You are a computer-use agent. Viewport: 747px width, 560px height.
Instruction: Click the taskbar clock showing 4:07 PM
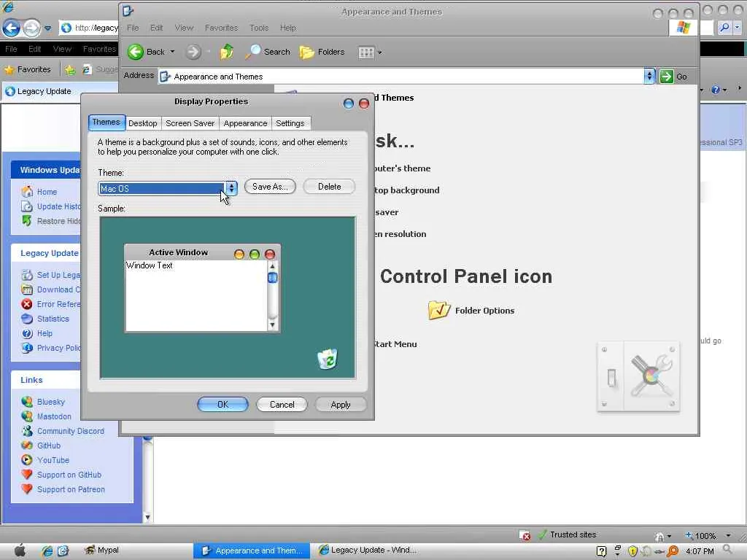point(700,551)
